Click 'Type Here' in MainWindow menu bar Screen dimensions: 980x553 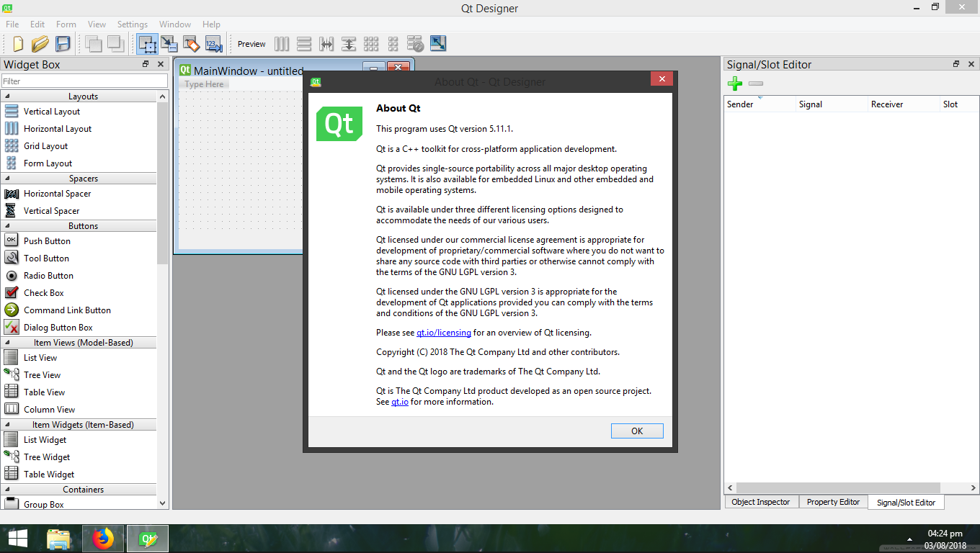click(x=205, y=84)
